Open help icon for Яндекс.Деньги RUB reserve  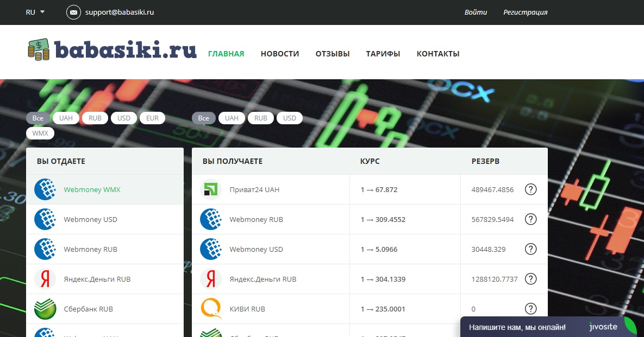[530, 279]
